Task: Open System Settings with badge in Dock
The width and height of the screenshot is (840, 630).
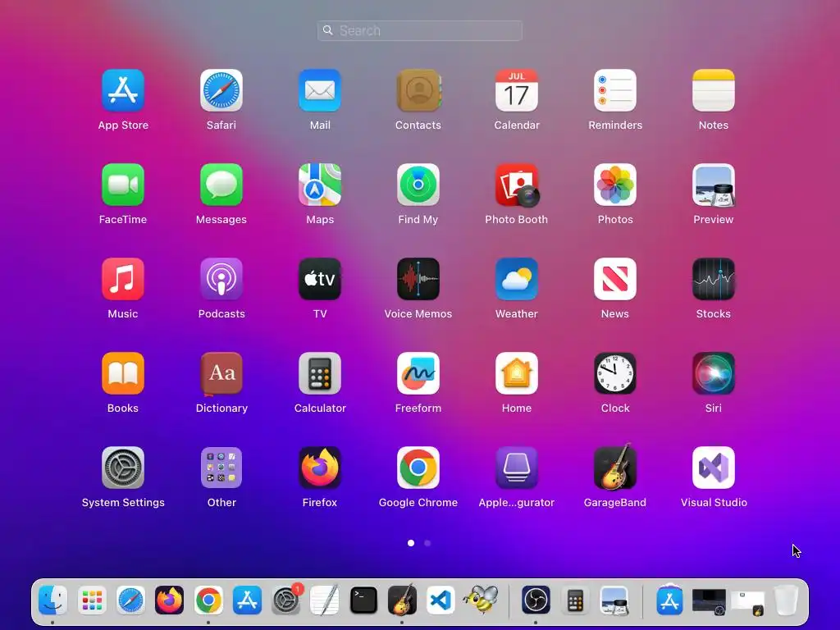Action: pos(286,600)
